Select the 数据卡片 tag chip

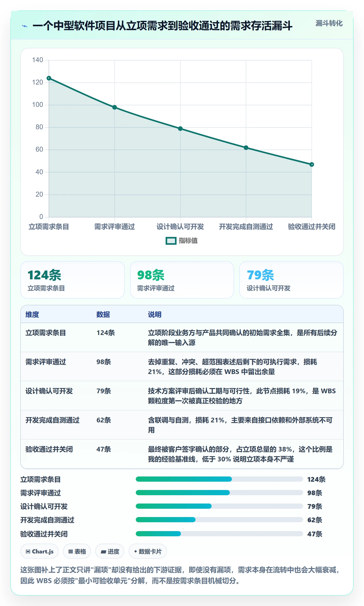click(x=148, y=551)
